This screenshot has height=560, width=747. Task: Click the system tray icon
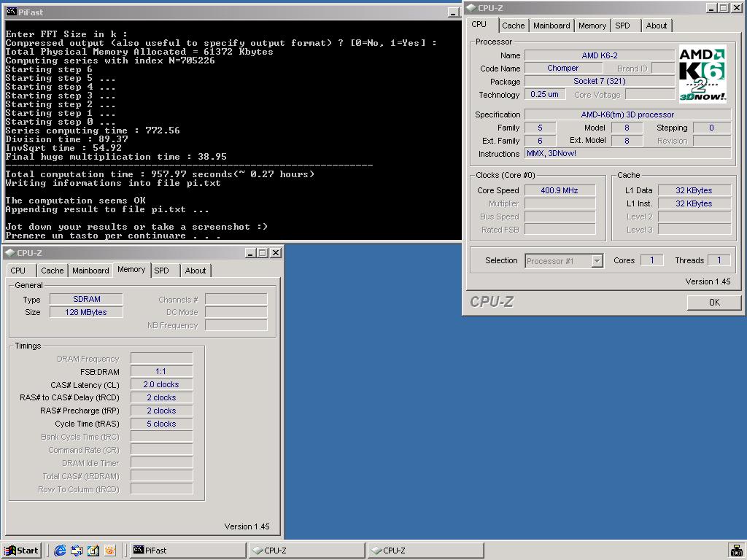736,551
